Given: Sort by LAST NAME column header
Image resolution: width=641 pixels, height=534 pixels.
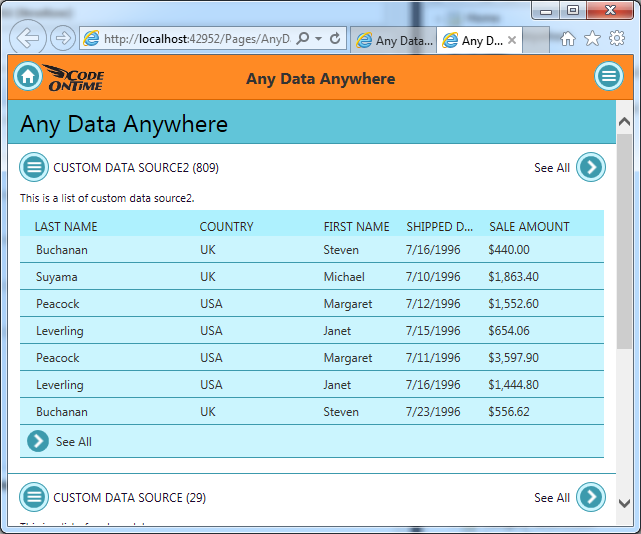Looking at the screenshot, I should [66, 227].
